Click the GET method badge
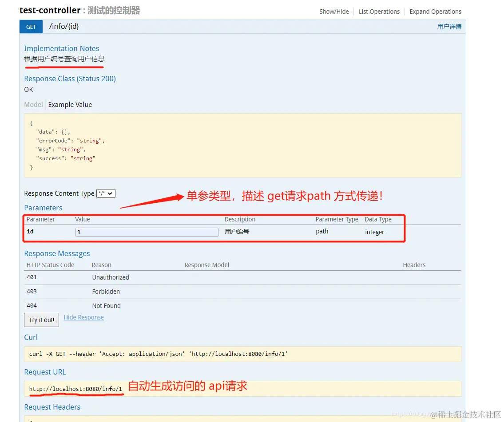 pyautogui.click(x=31, y=27)
